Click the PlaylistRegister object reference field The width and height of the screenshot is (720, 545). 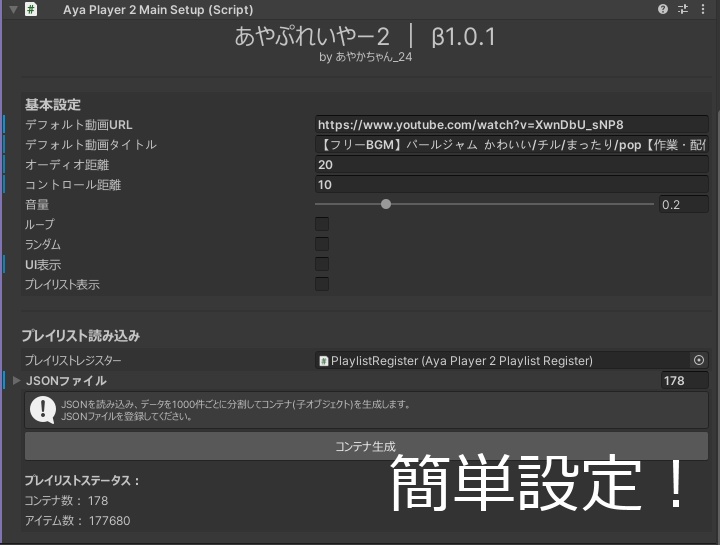pos(502,360)
